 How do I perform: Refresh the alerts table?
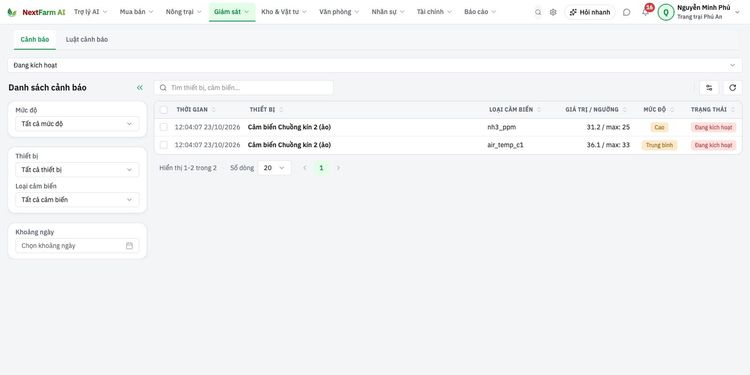click(732, 88)
